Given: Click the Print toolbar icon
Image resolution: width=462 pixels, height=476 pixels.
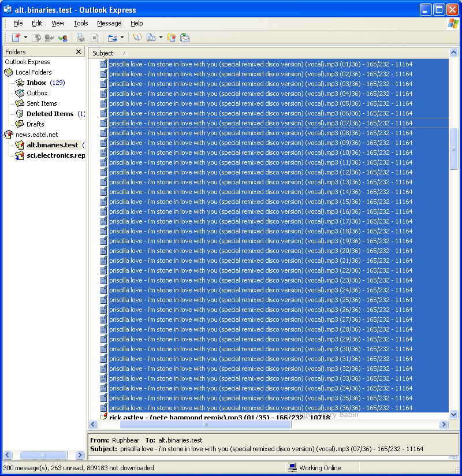Looking at the screenshot, I should [80, 38].
